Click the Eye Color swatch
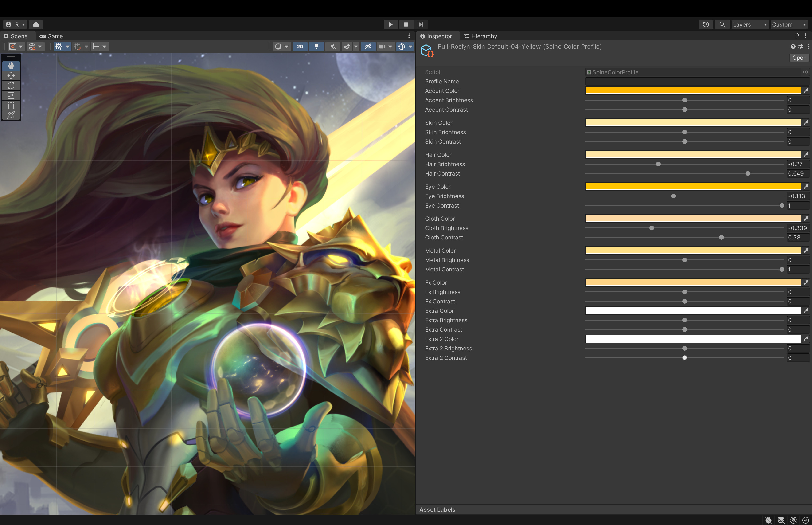 click(693, 187)
